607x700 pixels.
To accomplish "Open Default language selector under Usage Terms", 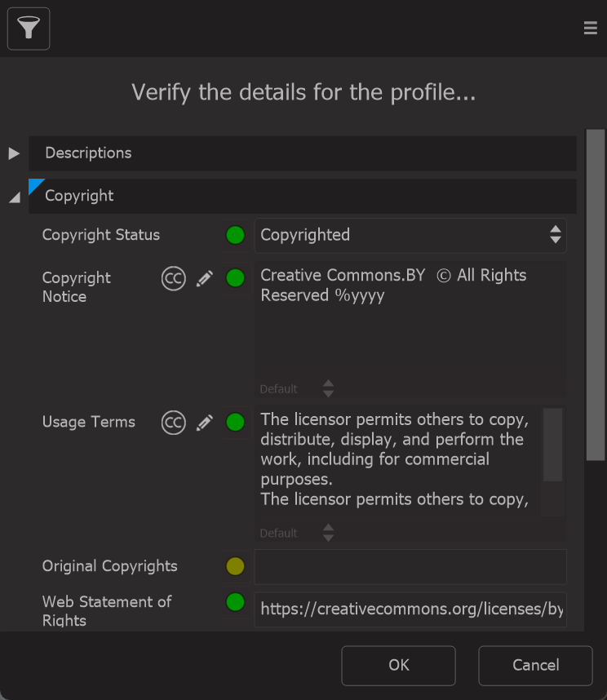I will tap(297, 533).
